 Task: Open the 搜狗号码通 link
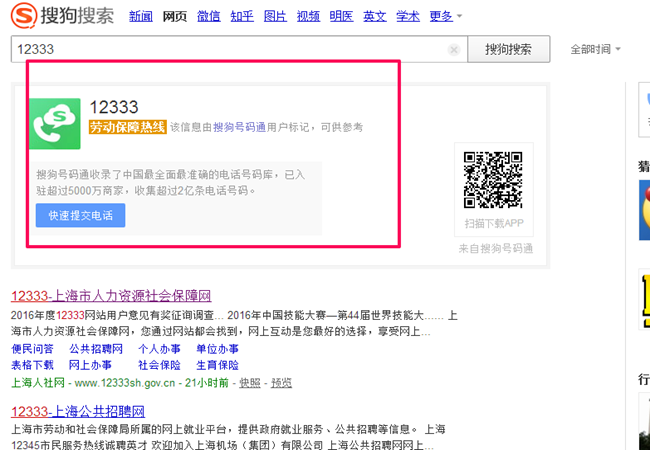coord(239,127)
